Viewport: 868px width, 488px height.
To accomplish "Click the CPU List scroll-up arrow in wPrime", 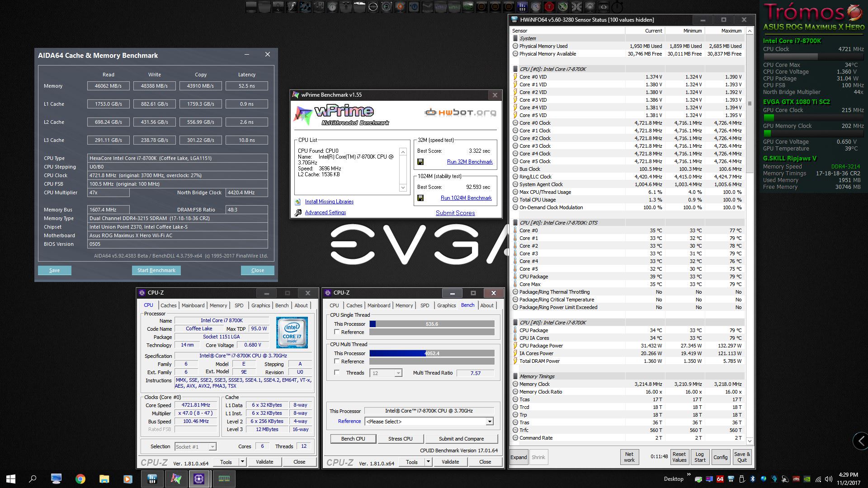I will pos(403,152).
